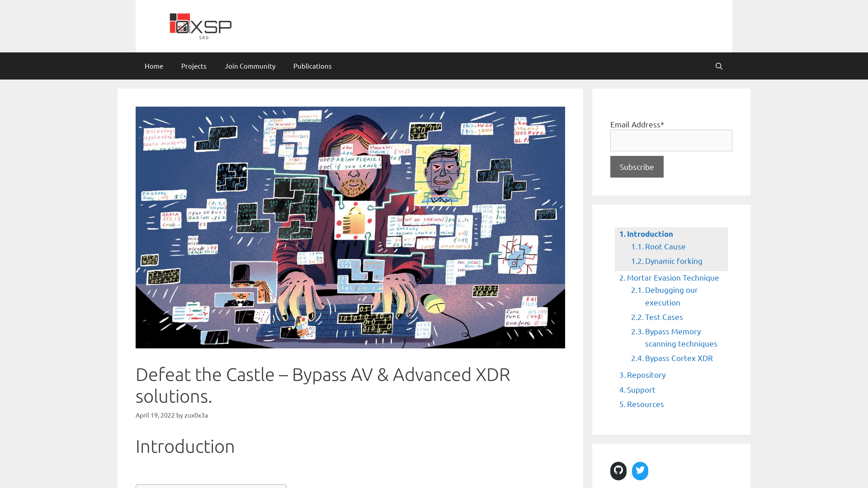Image resolution: width=868 pixels, height=488 pixels.
Task: Open Bypass Memory scanning techniques link
Action: click(674, 338)
